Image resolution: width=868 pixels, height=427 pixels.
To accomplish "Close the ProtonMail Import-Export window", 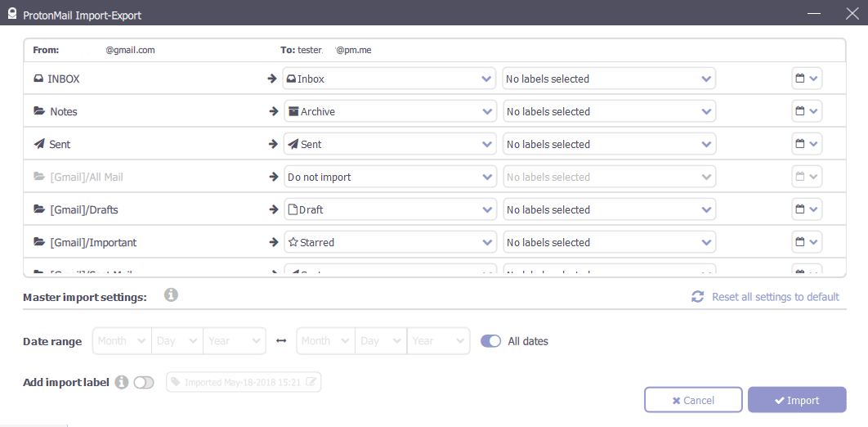I will [852, 13].
